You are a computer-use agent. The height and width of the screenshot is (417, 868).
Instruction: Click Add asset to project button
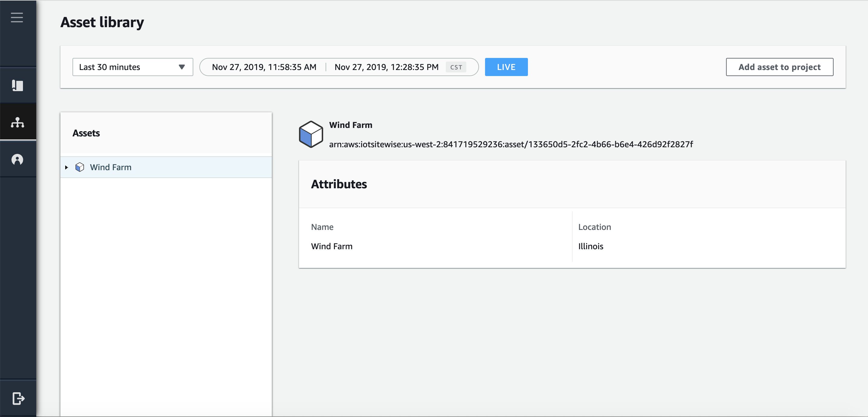point(779,67)
